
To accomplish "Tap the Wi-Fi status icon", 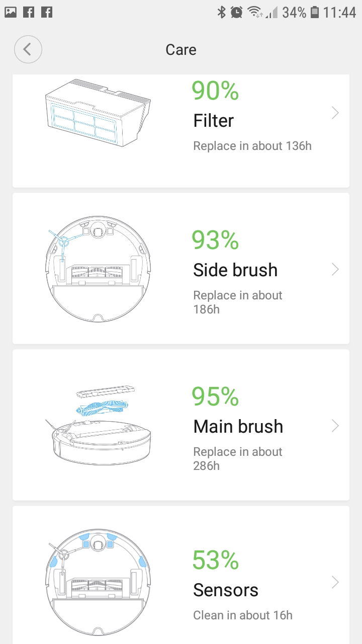I will click(255, 13).
